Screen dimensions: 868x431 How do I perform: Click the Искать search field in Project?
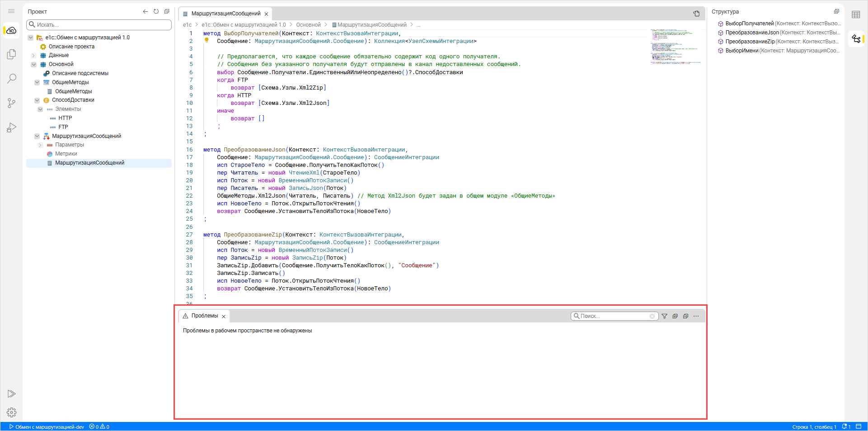pos(99,25)
